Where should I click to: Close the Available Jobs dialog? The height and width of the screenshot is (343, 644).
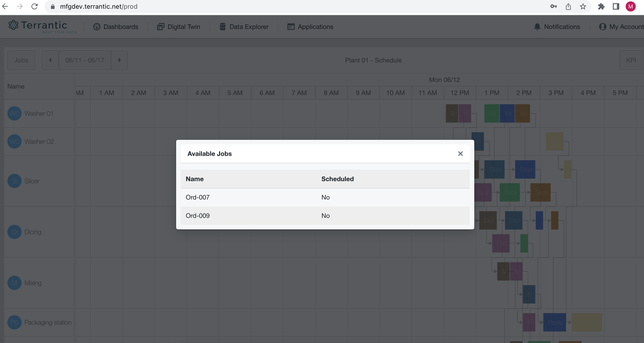click(x=460, y=154)
